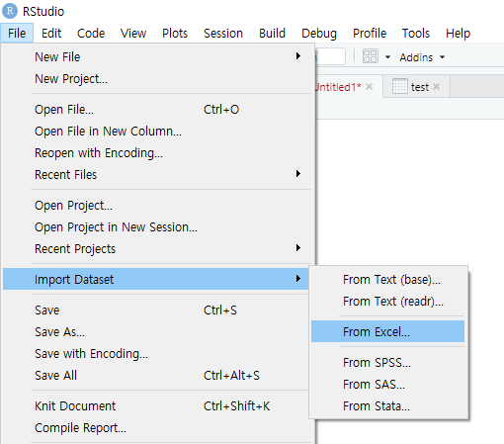The width and height of the screenshot is (504, 444).
Task: Open the Debug menu
Action: point(319,33)
